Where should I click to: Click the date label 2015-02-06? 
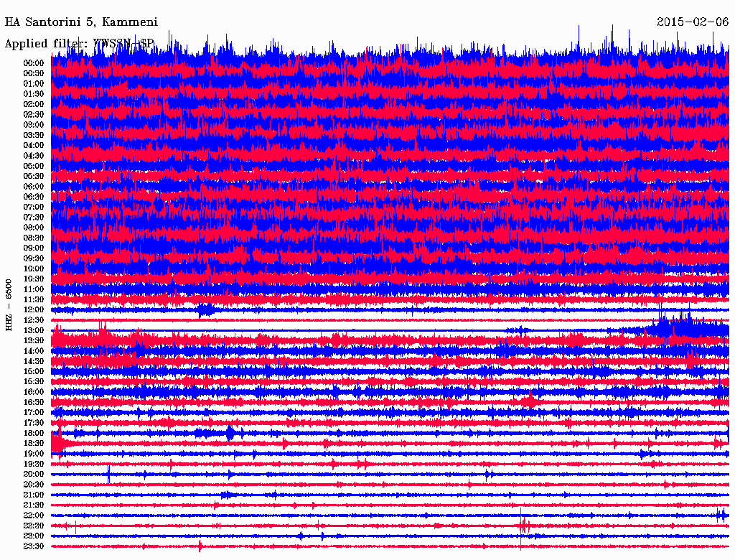pos(693,22)
